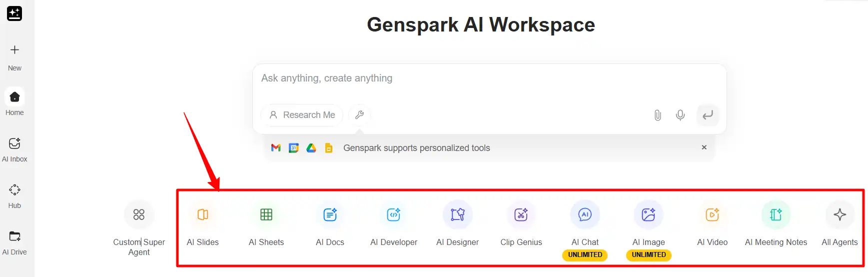Click the UNLIMITED badge under AI Image
Screen dimensions: 868x277
(x=649, y=255)
